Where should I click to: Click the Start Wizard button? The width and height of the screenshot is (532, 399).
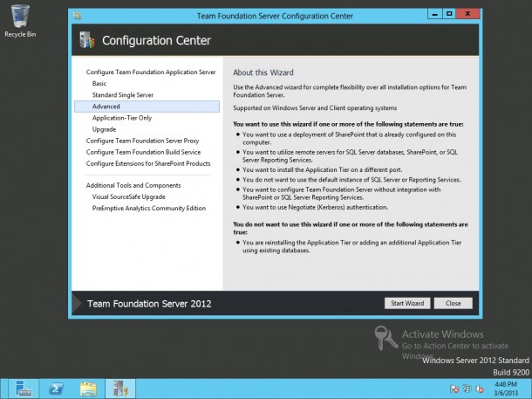pyautogui.click(x=407, y=303)
